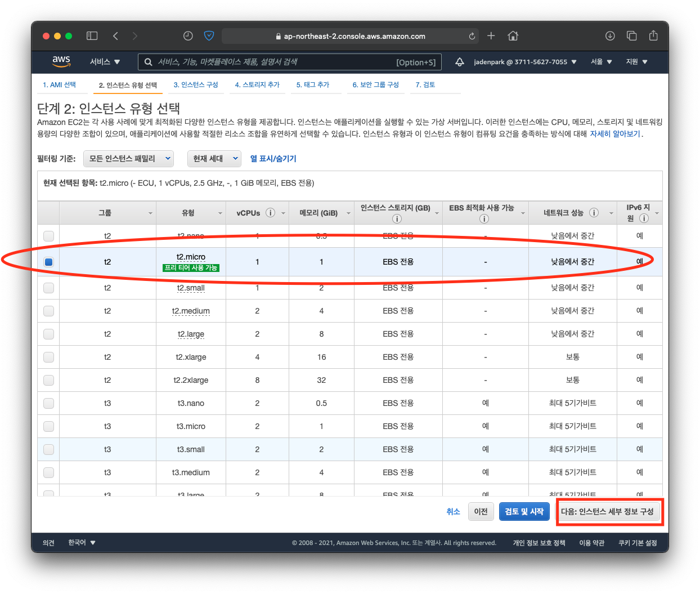The image size is (700, 594).
Task: Click the 취소 cancel link
Action: pos(453,512)
